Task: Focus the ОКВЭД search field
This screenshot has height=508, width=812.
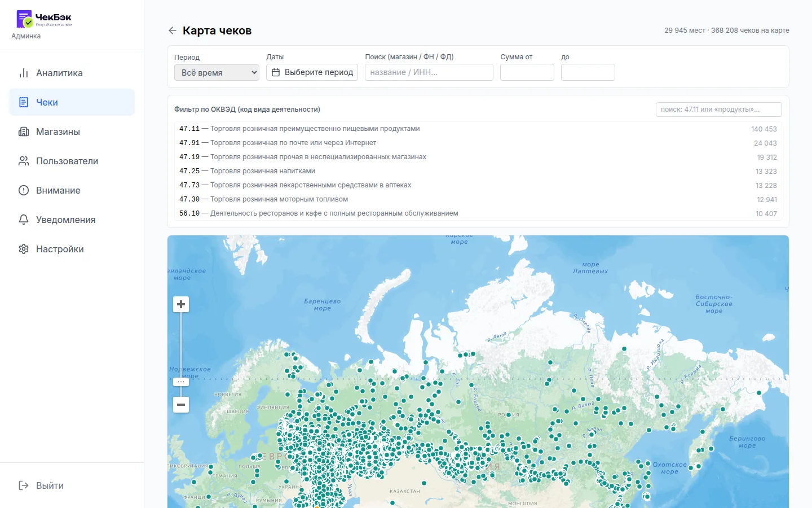Action: (719, 110)
